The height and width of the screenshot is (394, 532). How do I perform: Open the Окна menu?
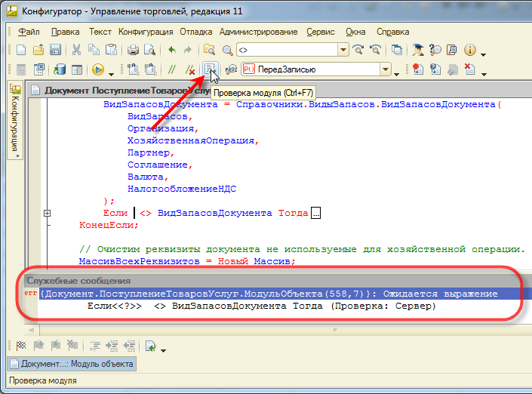(355, 32)
